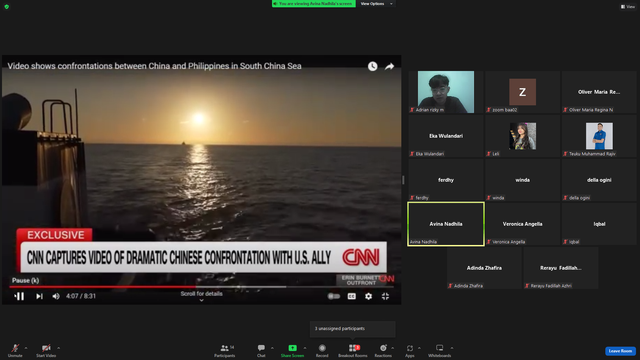Select Adrian rizky m video tile
The height and width of the screenshot is (360, 640).
click(446, 92)
